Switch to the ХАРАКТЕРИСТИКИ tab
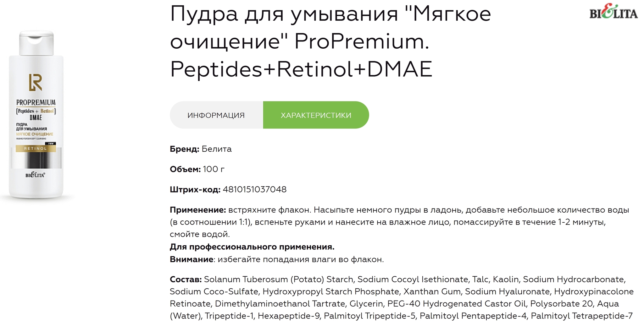Viewport: 644px width, 326px height. pos(316,115)
